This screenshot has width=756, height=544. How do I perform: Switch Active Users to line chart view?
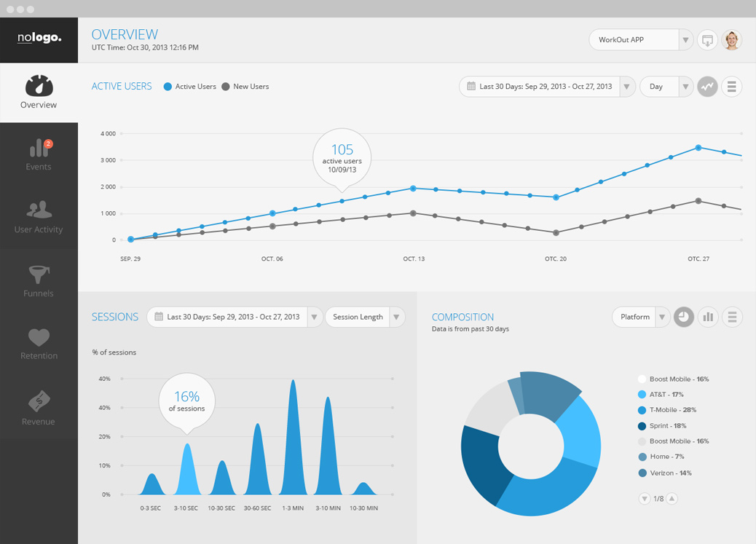[x=707, y=87]
